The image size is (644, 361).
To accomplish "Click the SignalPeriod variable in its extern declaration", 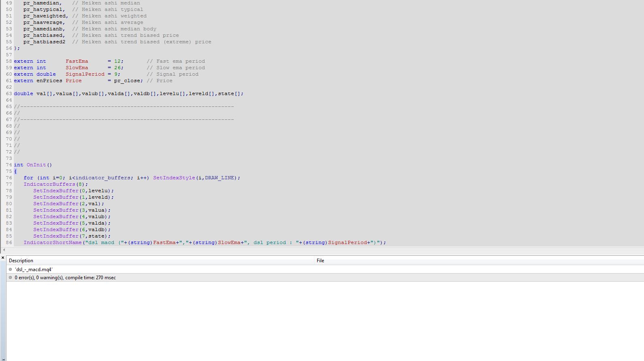I will pyautogui.click(x=85, y=74).
